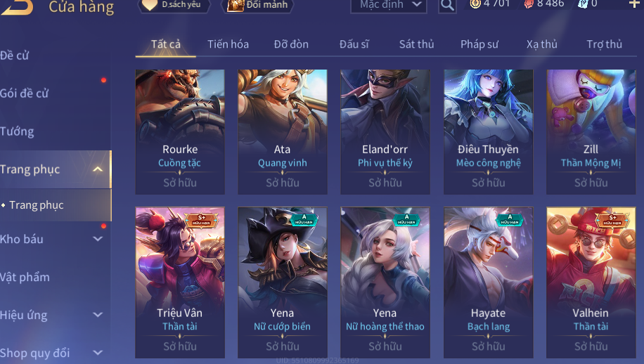The width and height of the screenshot is (644, 364).
Task: Open the Đổi mảnh chest icon
Action: coord(236,5)
